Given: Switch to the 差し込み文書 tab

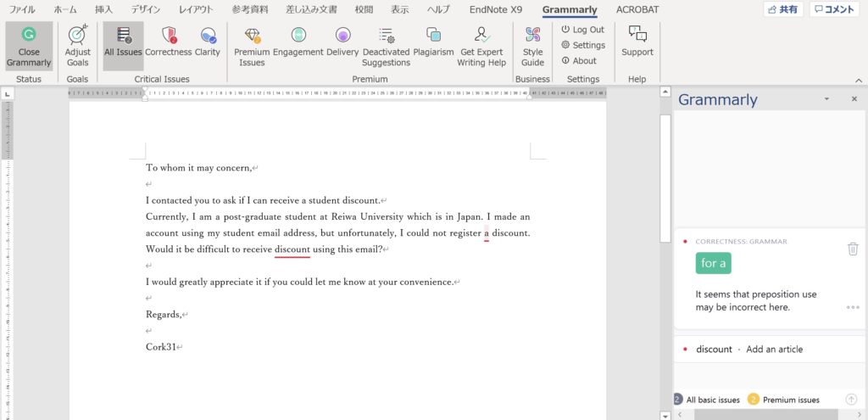Looking at the screenshot, I should [313, 9].
